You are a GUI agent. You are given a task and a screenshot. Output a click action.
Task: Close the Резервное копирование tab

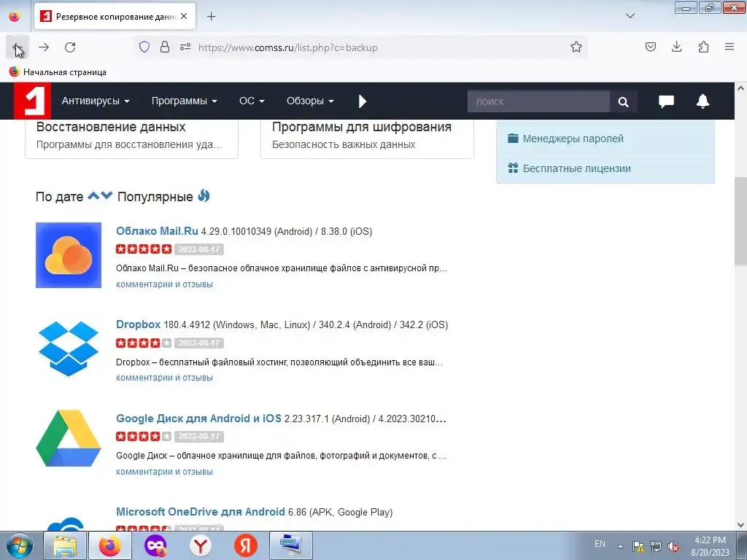coord(184,16)
